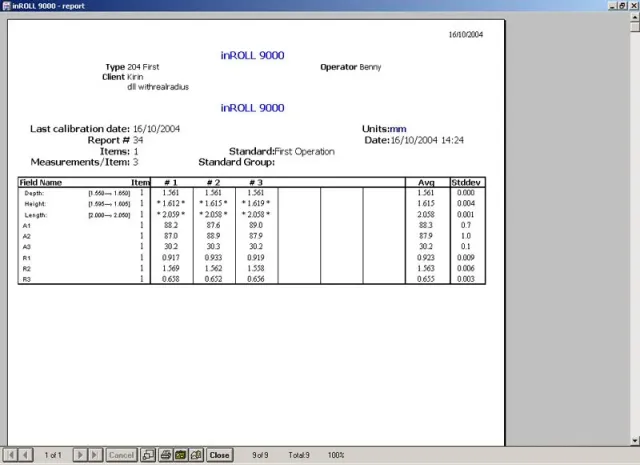Click the page indicator '1 of 1'

[53, 455]
